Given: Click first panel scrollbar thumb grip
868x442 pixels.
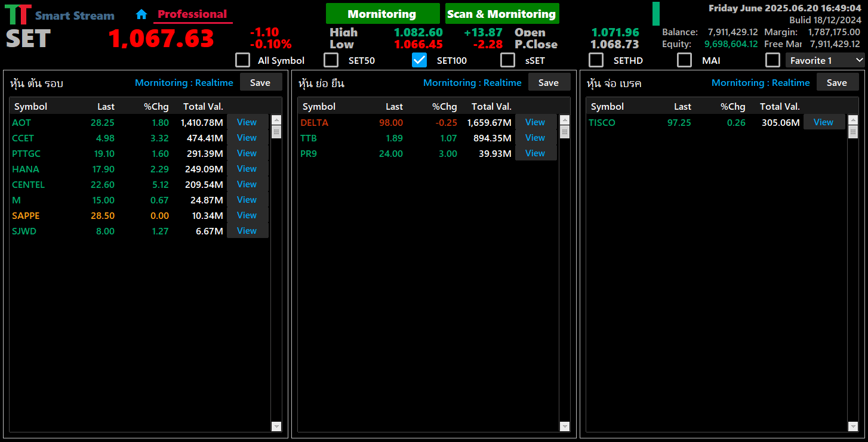Looking at the screenshot, I should coord(276,132).
